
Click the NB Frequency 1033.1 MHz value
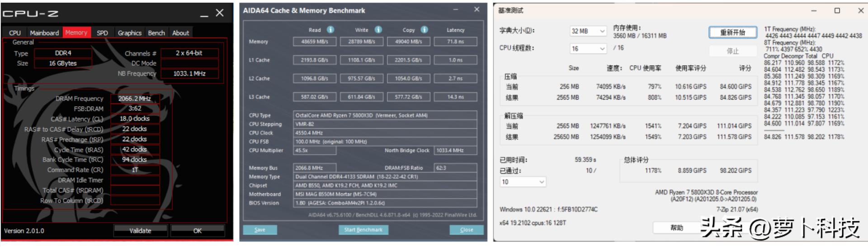coord(189,74)
